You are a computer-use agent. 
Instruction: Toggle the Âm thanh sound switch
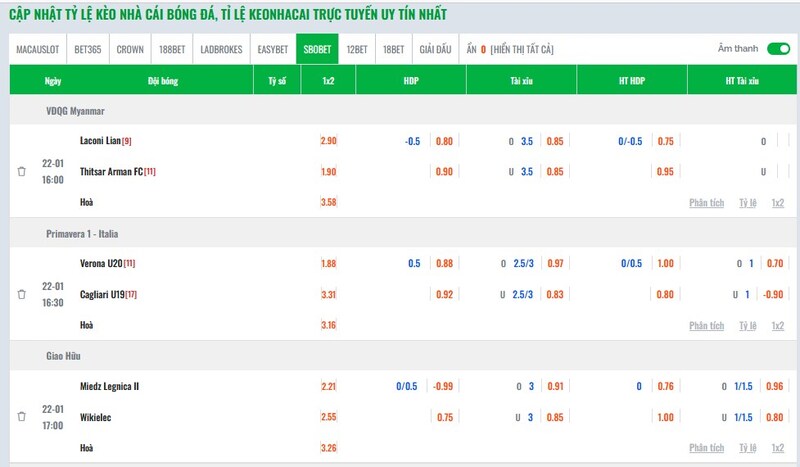[778, 48]
